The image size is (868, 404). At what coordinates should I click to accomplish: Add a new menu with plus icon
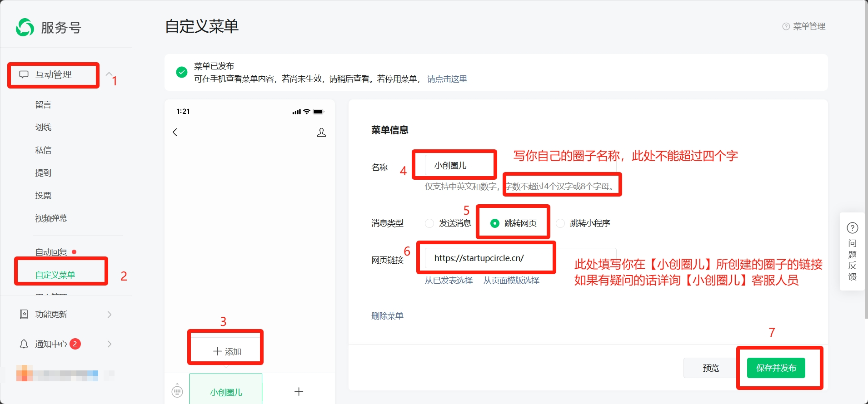click(x=299, y=391)
